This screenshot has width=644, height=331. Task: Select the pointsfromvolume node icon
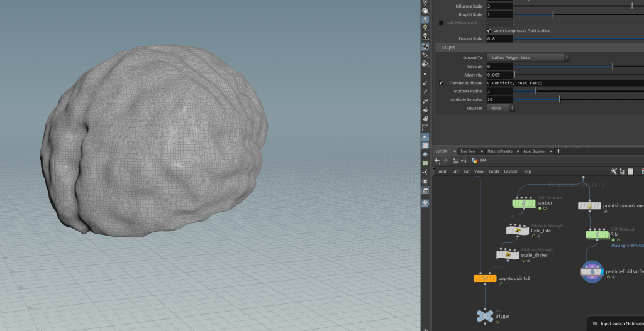tap(589, 205)
